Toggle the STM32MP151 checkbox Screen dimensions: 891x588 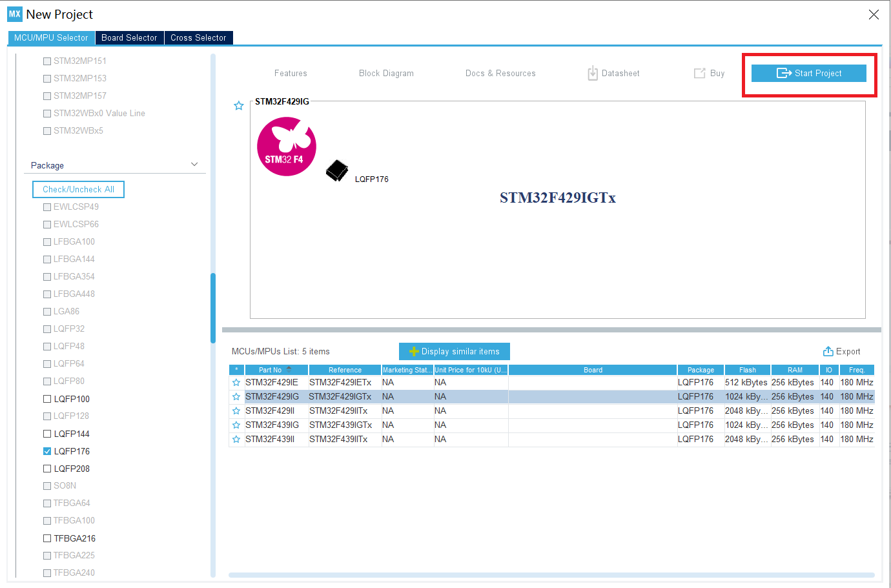tap(47, 61)
